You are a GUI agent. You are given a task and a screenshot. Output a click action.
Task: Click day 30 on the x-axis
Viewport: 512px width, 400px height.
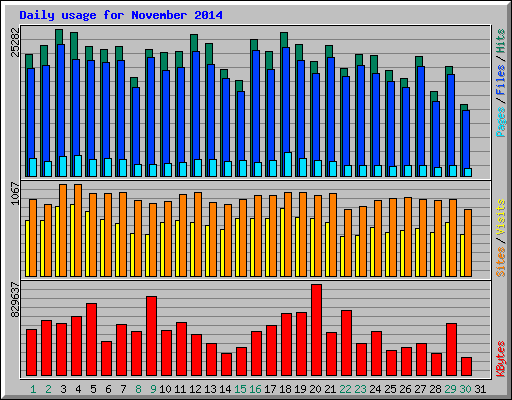(465, 389)
